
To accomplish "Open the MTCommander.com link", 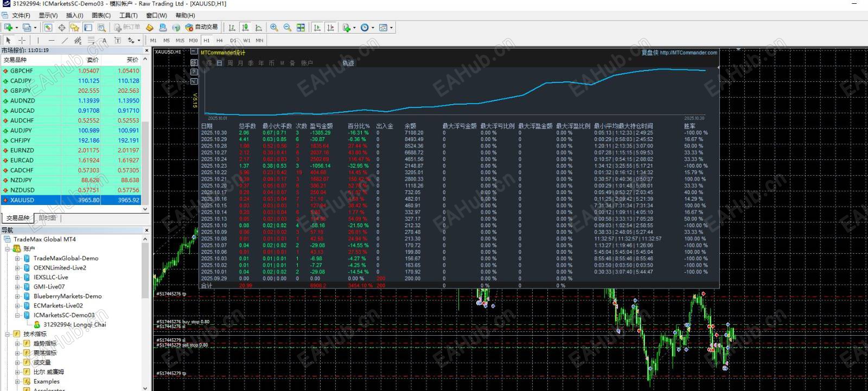I will point(688,53).
